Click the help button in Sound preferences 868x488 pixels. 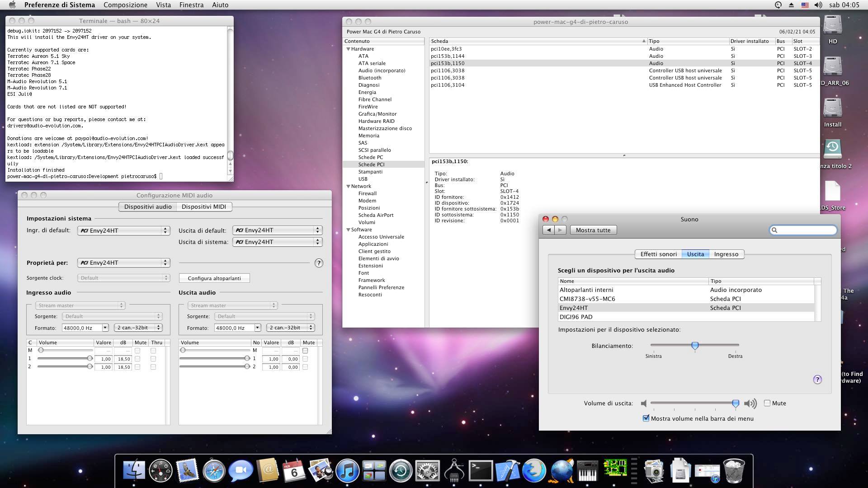tap(817, 380)
